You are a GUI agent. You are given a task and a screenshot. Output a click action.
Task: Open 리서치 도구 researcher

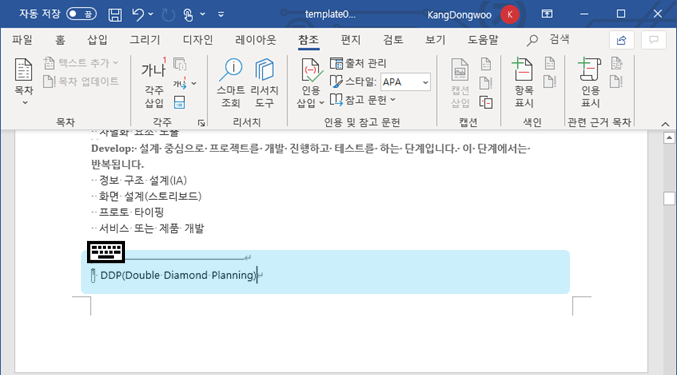(x=264, y=83)
